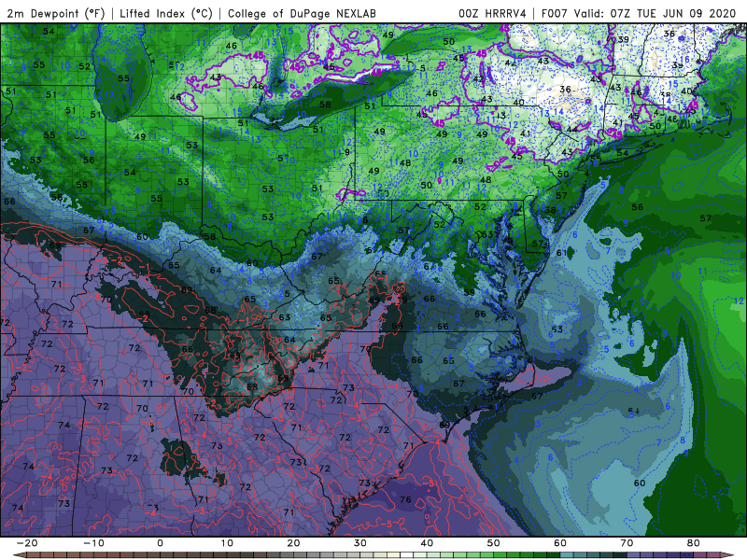Viewport: 747px width, 560px height.
Task: Click the 50 label on the color scale
Action: click(494, 543)
